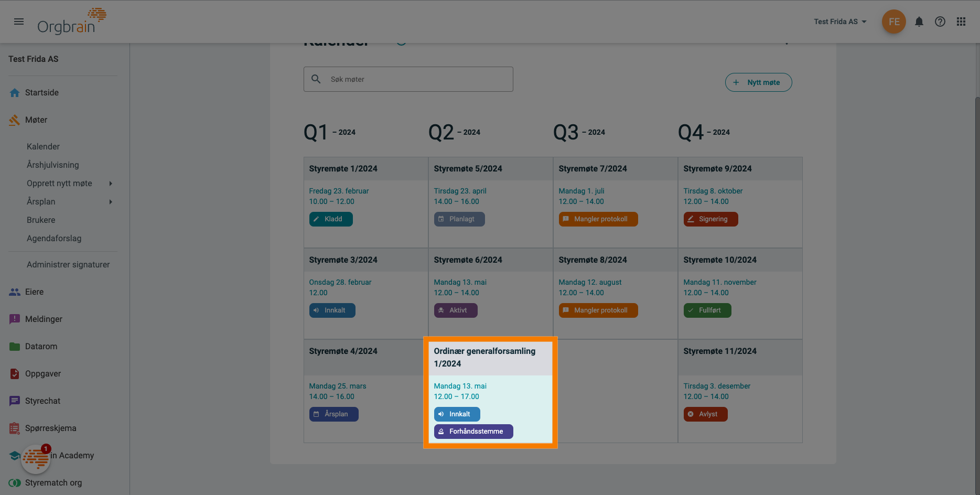Open Academy in the sidebar
Image resolution: width=980 pixels, height=495 pixels.
(x=72, y=456)
